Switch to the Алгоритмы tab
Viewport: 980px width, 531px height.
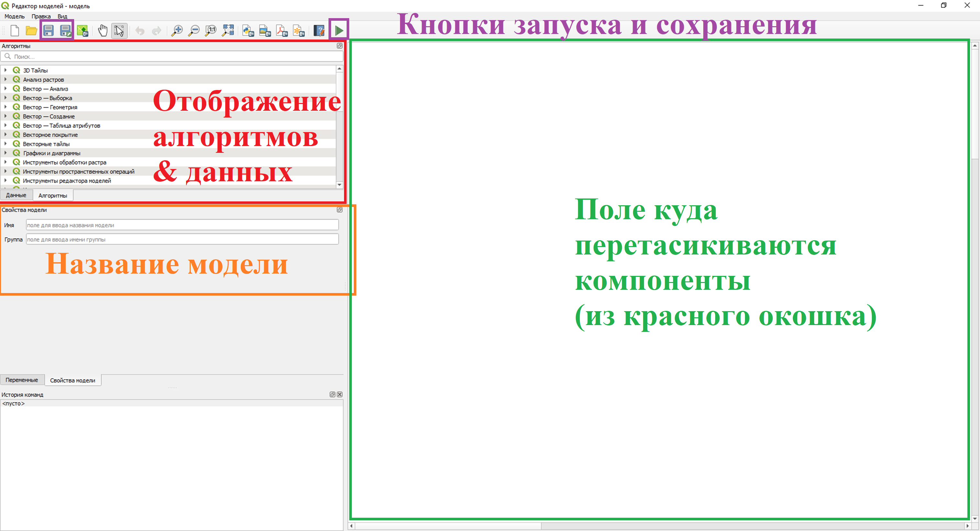(53, 196)
